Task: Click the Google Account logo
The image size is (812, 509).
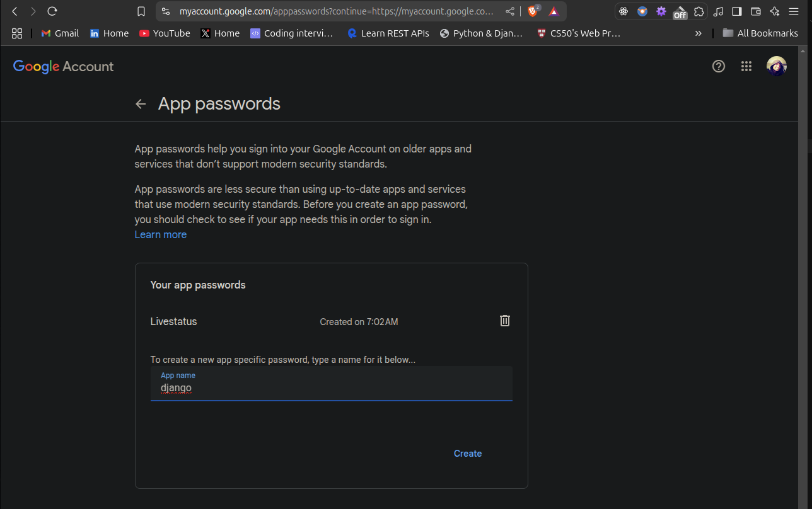Action: (x=64, y=67)
